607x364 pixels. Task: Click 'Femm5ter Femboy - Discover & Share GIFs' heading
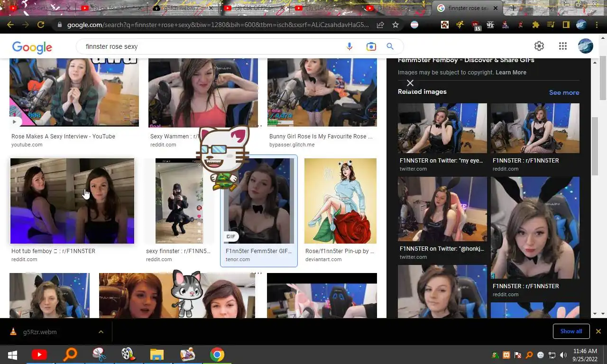466,60
